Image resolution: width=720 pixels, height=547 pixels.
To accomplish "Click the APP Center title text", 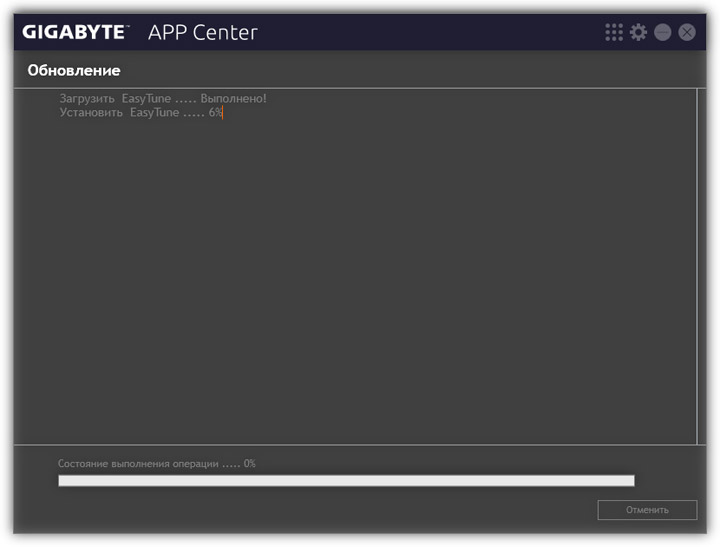I will [202, 32].
